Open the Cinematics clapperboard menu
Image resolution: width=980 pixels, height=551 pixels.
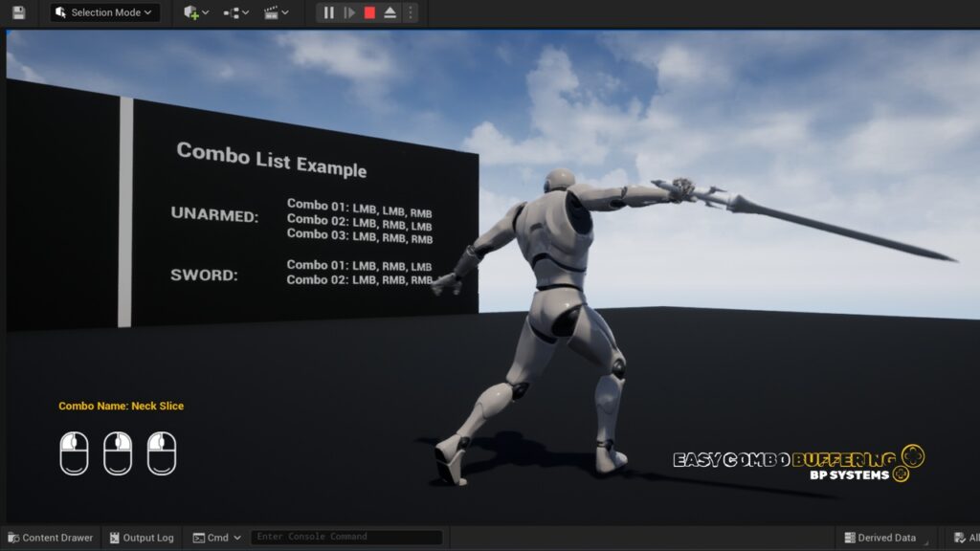click(x=276, y=12)
